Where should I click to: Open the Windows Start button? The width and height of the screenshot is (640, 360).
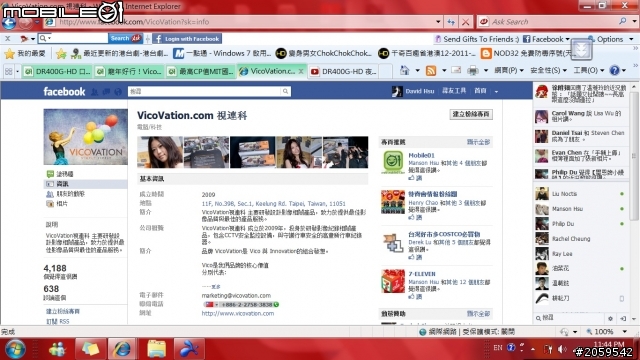tap(15, 349)
